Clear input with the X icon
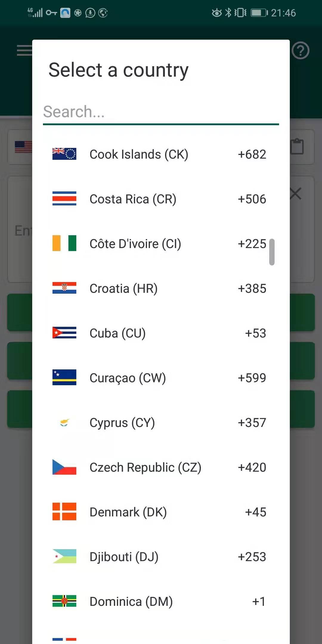Screen dimensions: 322x644 click(x=296, y=194)
